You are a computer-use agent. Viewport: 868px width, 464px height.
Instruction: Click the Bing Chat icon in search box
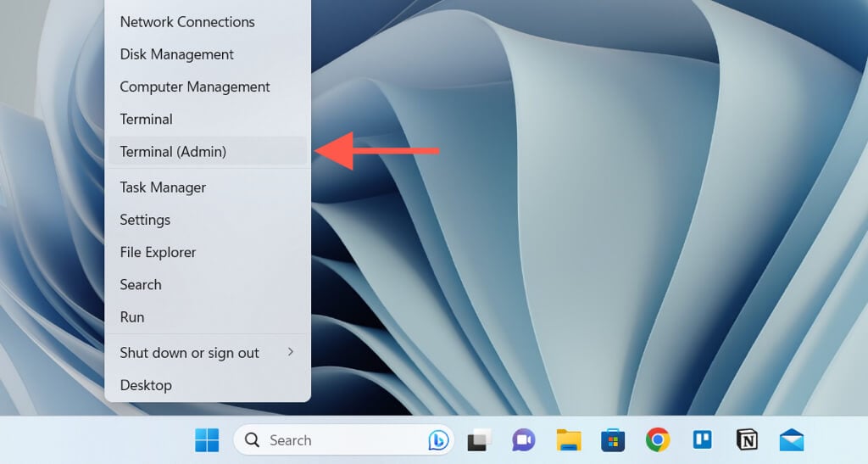point(438,440)
